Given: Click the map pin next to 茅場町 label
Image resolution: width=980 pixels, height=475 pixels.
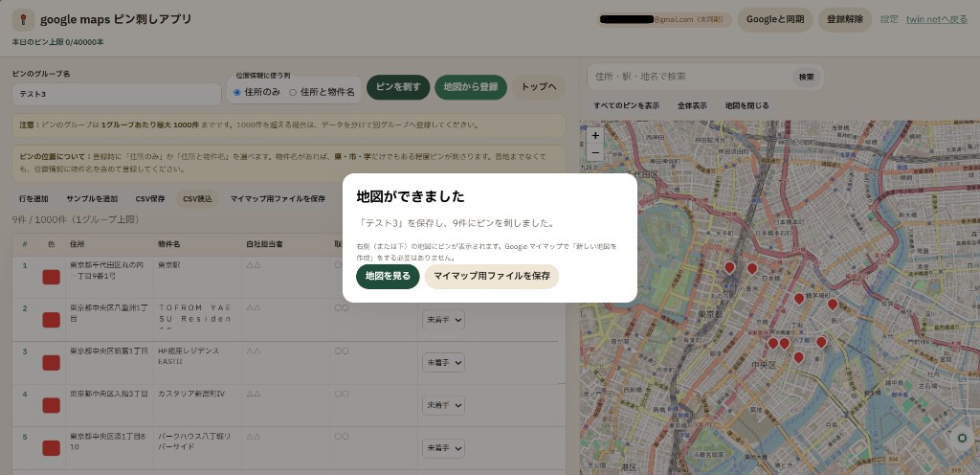Looking at the screenshot, I should tap(799, 299).
